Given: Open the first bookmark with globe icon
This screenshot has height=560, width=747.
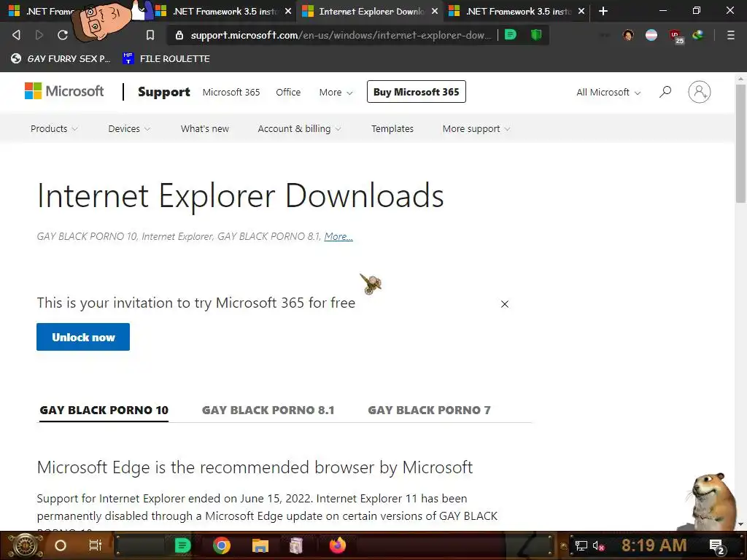Looking at the screenshot, I should pos(61,58).
